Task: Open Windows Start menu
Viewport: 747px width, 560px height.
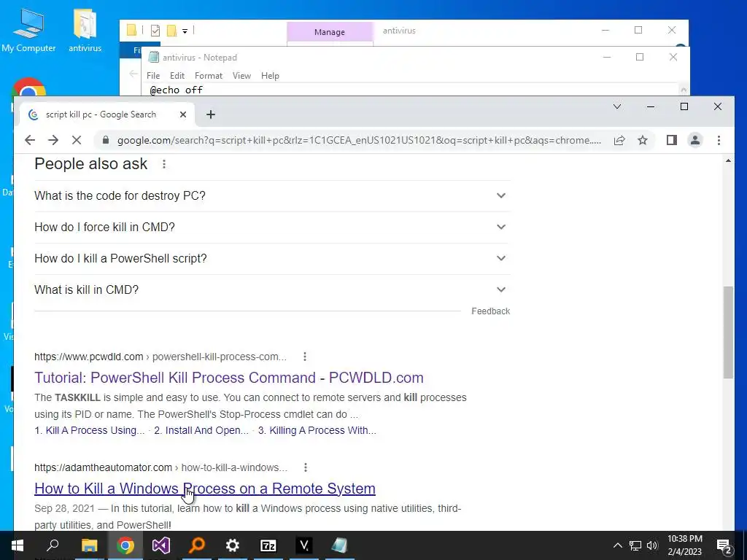Action: click(x=18, y=545)
